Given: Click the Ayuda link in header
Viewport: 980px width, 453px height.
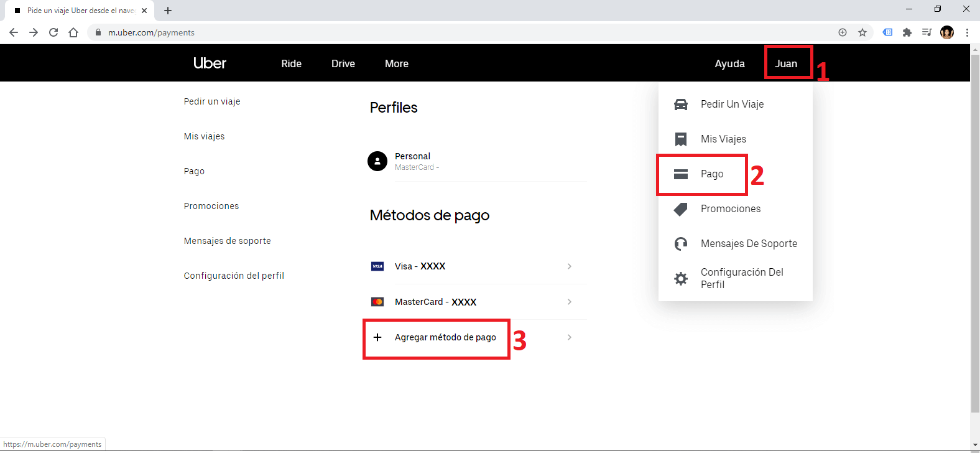Looking at the screenshot, I should coord(729,63).
